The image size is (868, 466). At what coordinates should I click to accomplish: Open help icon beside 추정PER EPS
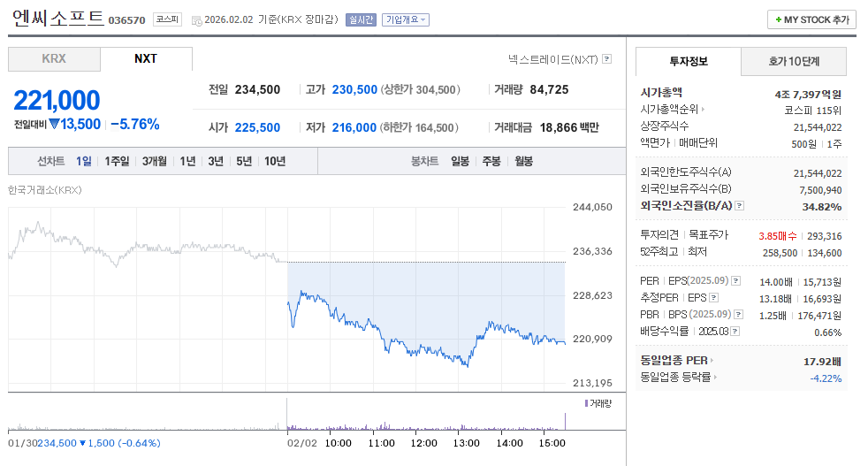pyautogui.click(x=713, y=298)
